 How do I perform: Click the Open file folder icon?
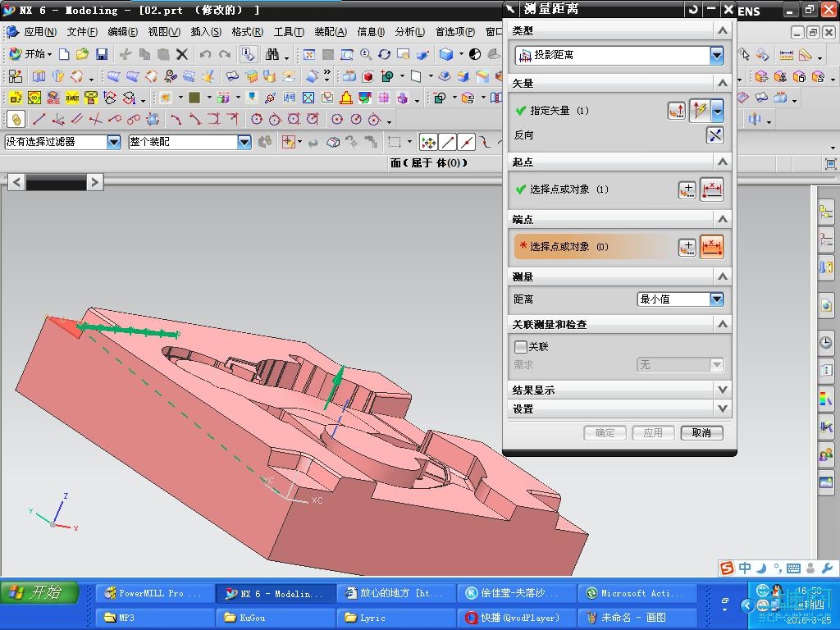83,54
